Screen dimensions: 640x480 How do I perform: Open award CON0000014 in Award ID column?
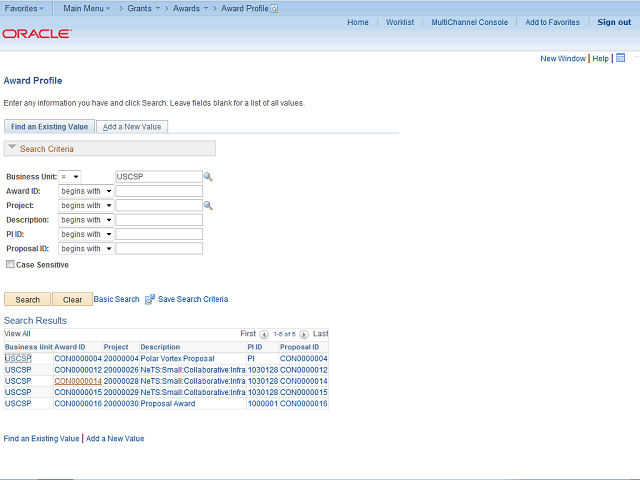point(78,381)
